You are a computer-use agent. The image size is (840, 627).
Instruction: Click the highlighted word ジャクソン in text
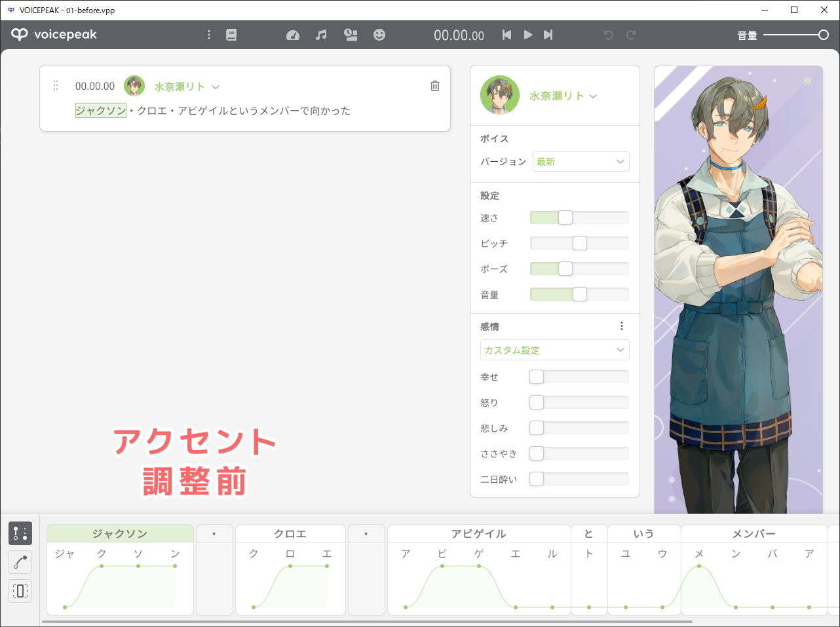(101, 111)
